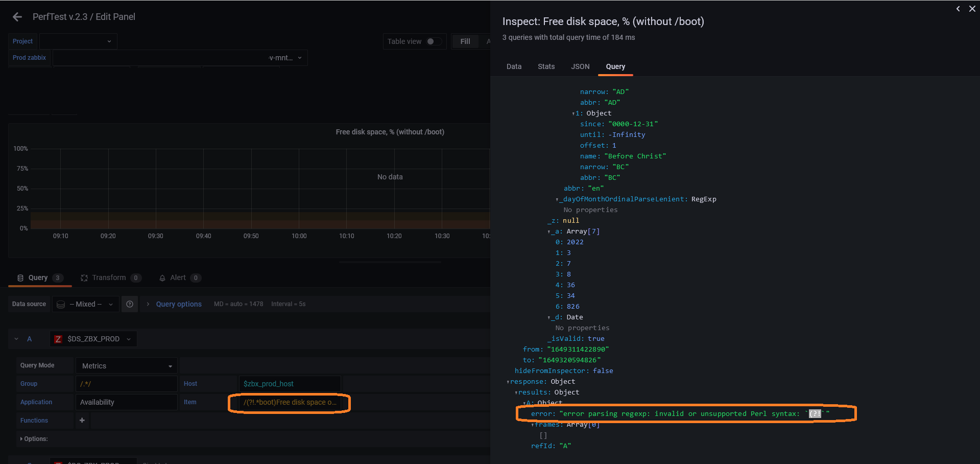
Task: Close the Inspect drawer with the X
Action: pyautogui.click(x=972, y=9)
